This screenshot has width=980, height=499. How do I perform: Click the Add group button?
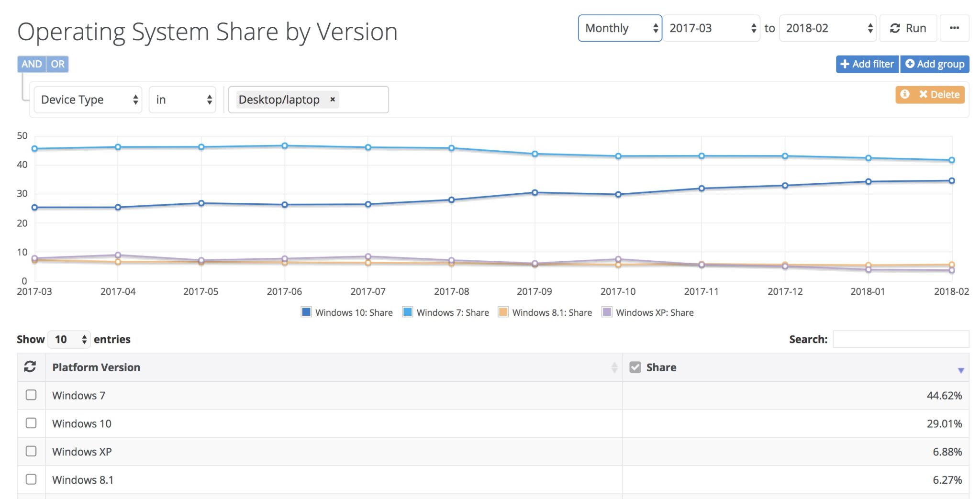point(935,64)
